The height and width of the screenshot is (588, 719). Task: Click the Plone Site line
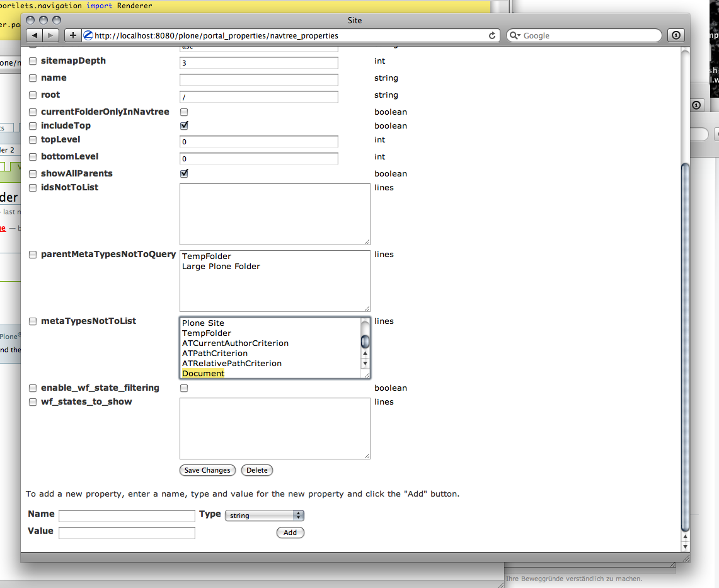click(x=203, y=323)
